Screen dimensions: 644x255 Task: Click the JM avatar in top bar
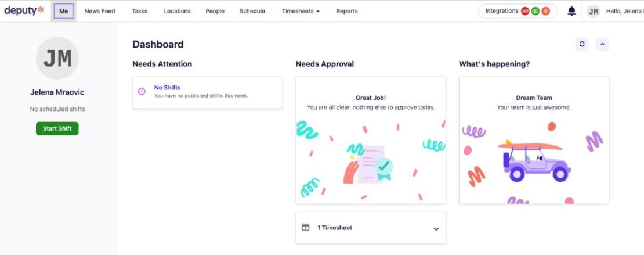(594, 12)
